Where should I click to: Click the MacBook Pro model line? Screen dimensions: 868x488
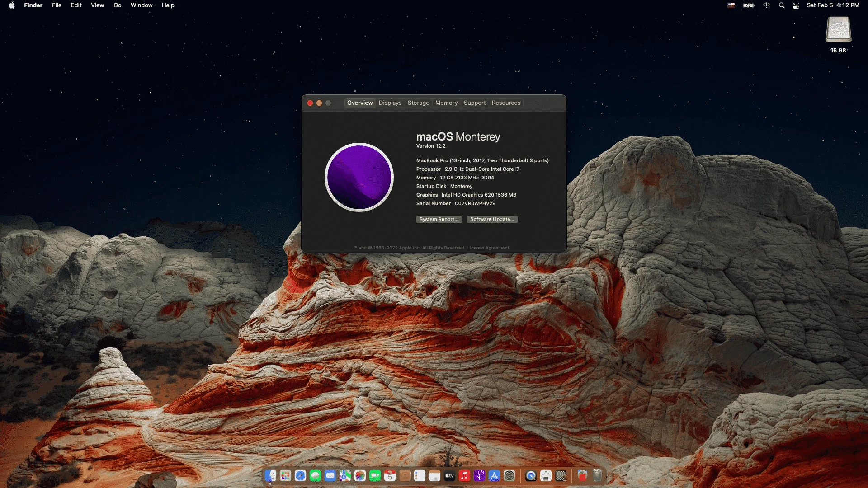(482, 161)
